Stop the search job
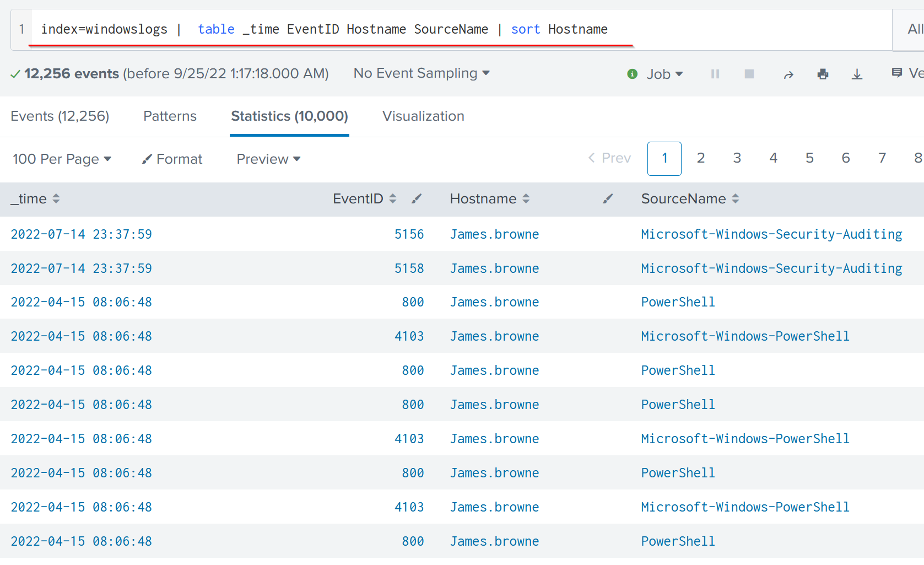The width and height of the screenshot is (924, 565). 749,73
